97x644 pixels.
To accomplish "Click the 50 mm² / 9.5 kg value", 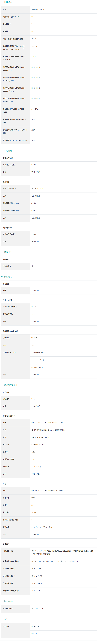I will pos(37,367).
